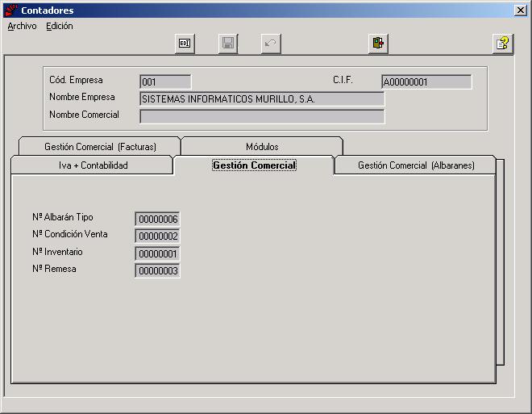Switch to Gestión Comercial (Facturas) tab
Viewport: 532px width, 414px height.
[x=100, y=146]
